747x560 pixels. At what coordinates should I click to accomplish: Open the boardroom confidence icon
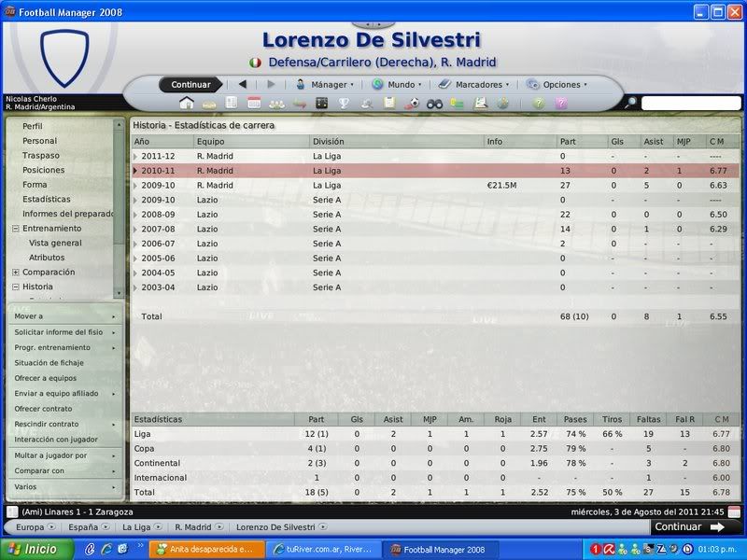pos(480,103)
